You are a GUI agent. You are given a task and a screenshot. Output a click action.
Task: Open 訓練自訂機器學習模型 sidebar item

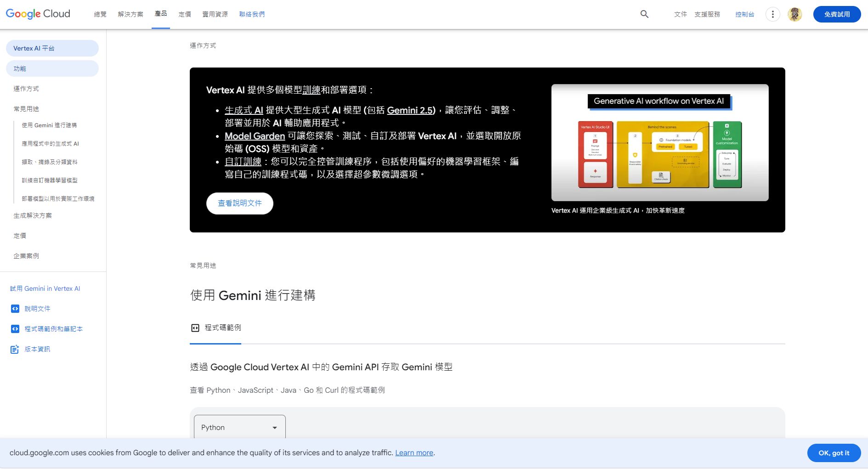coord(49,181)
